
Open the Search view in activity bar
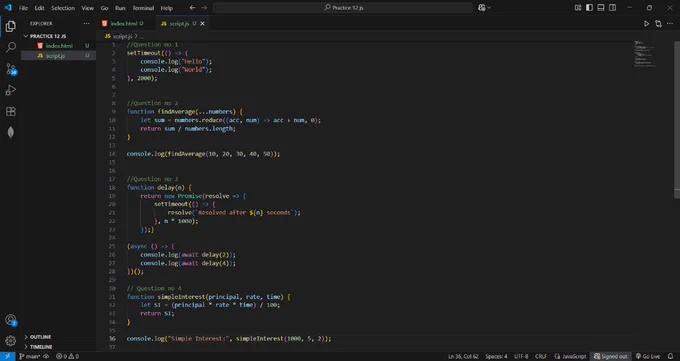coord(10,47)
